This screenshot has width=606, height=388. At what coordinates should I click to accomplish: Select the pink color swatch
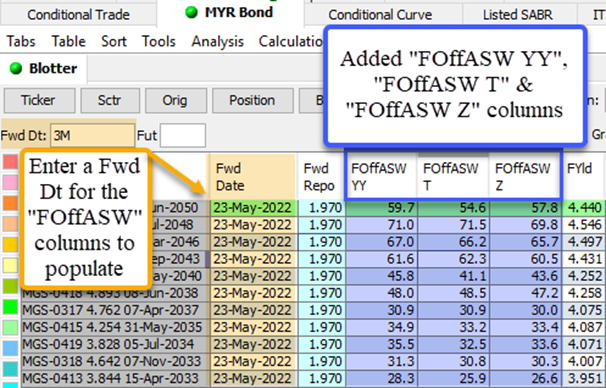click(x=10, y=182)
